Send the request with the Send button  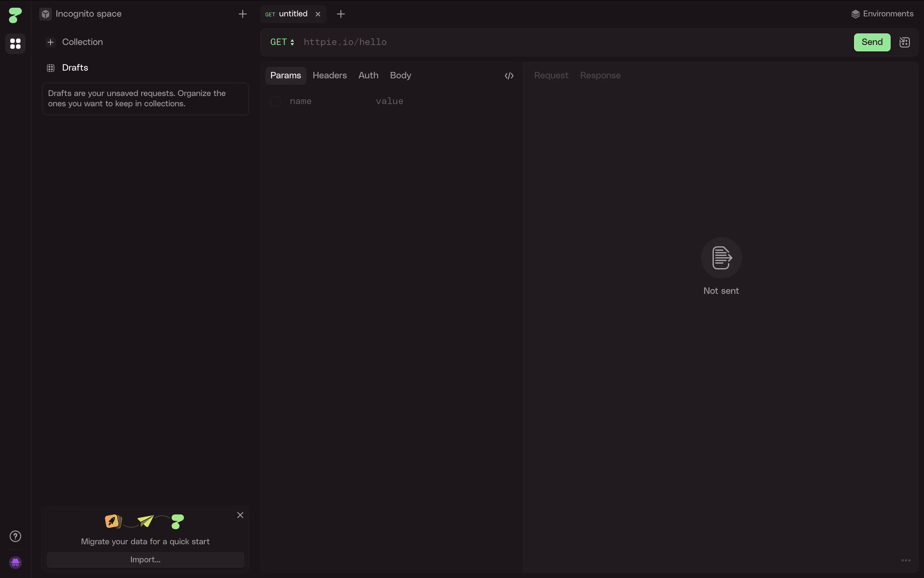click(x=872, y=42)
